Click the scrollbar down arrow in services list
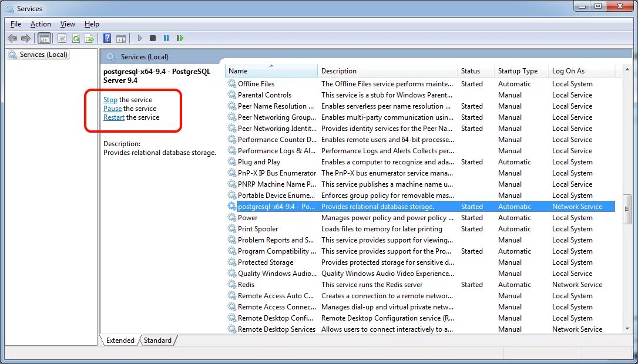Image resolution: width=638 pixels, height=364 pixels. click(x=627, y=329)
